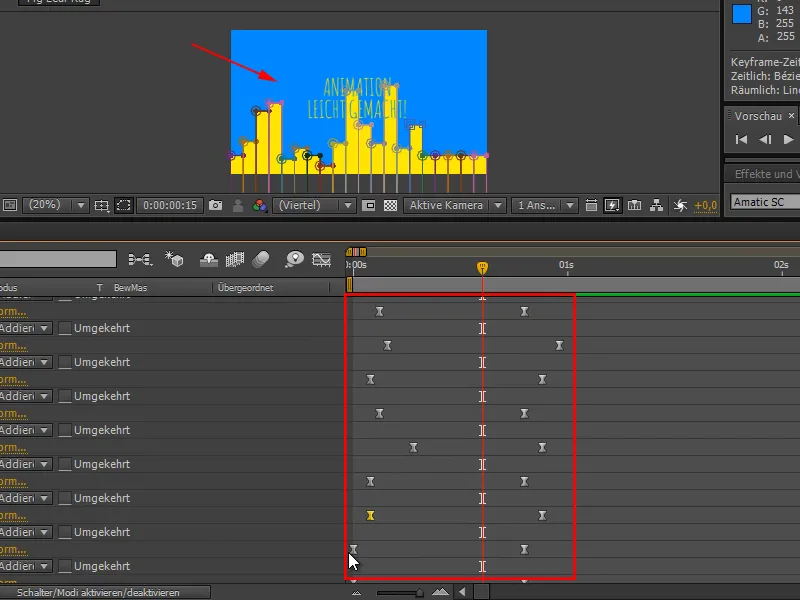Click the G: 143 value in info panel
The width and height of the screenshot is (800, 600).
click(776, 10)
